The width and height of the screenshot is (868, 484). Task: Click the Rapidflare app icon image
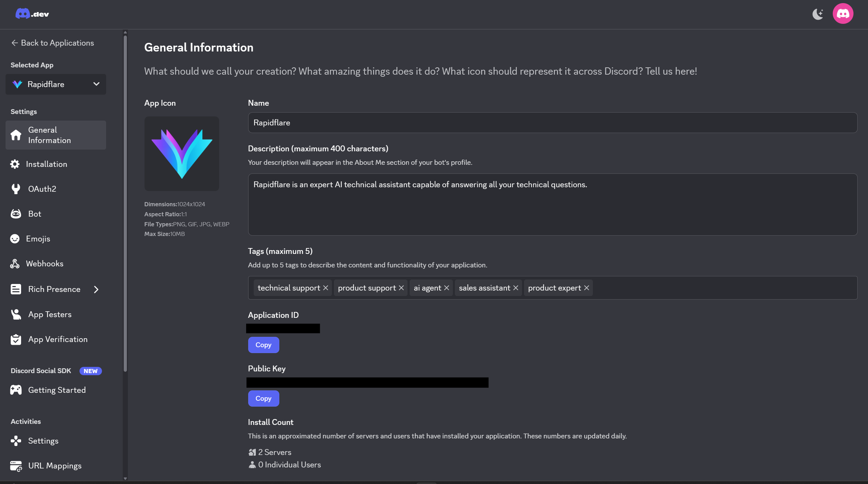pyautogui.click(x=181, y=154)
